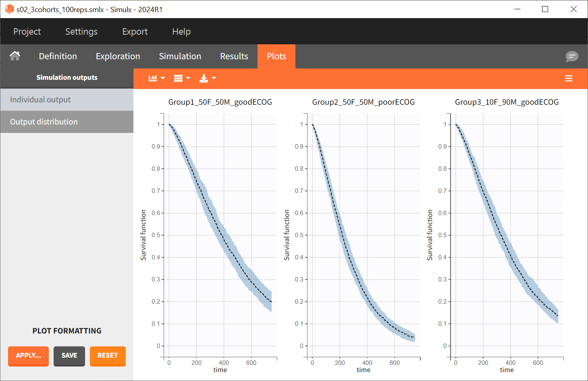Open the comments speech bubble icon
The height and width of the screenshot is (381, 588).
pyautogui.click(x=571, y=56)
